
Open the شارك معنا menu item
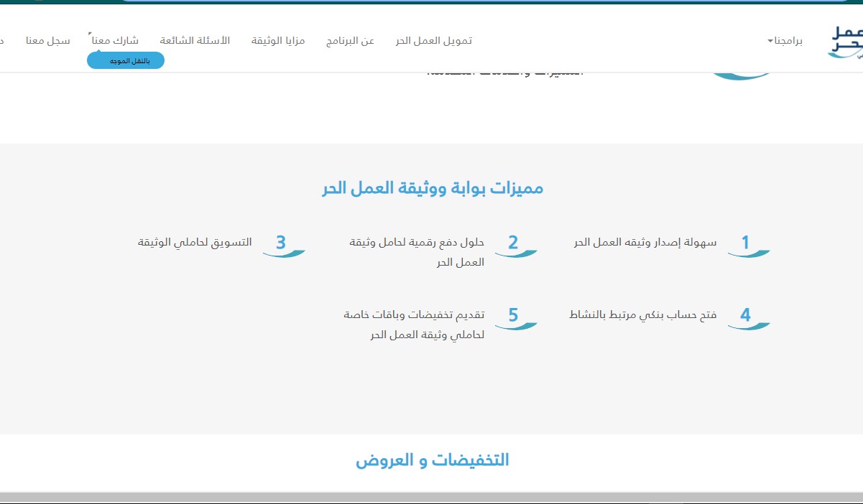point(114,41)
